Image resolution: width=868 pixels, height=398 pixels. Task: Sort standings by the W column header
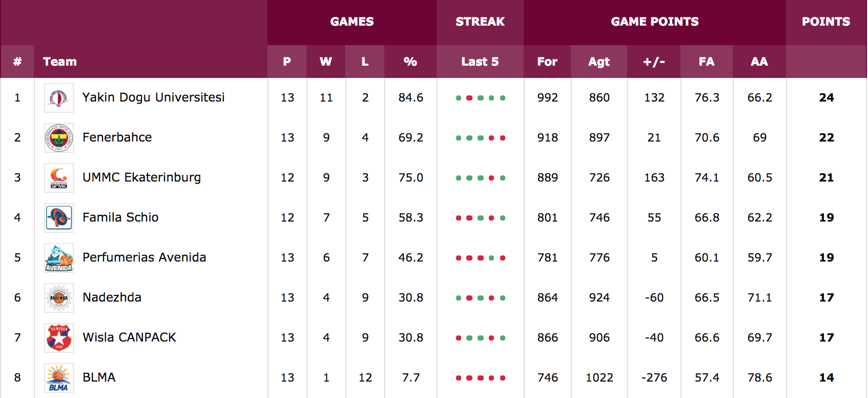326,62
